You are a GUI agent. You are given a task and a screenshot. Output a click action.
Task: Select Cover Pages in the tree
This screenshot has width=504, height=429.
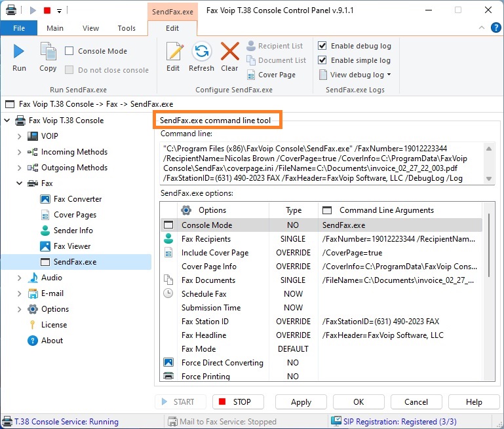click(x=68, y=215)
